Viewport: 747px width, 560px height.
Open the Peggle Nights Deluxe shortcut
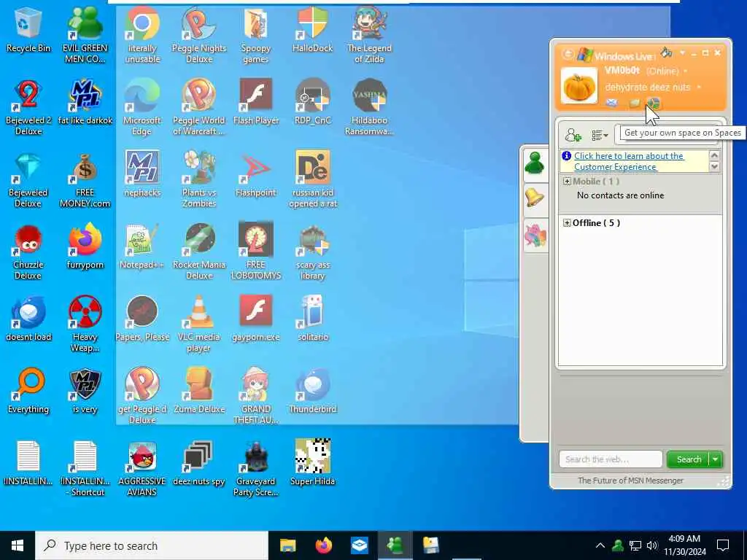(x=199, y=36)
